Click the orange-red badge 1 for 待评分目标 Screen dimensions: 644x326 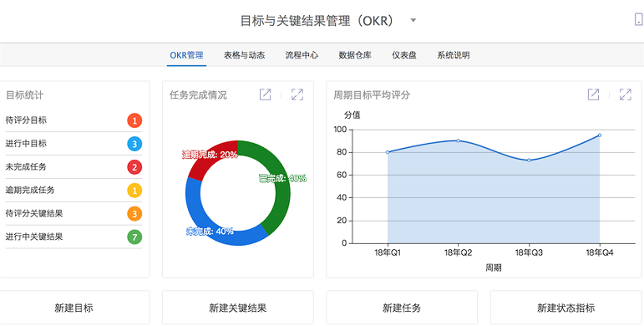[134, 121]
